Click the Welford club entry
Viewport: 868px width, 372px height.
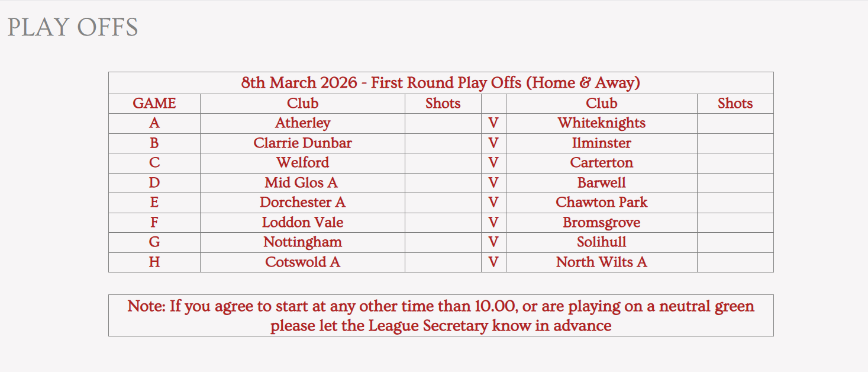pos(303,163)
